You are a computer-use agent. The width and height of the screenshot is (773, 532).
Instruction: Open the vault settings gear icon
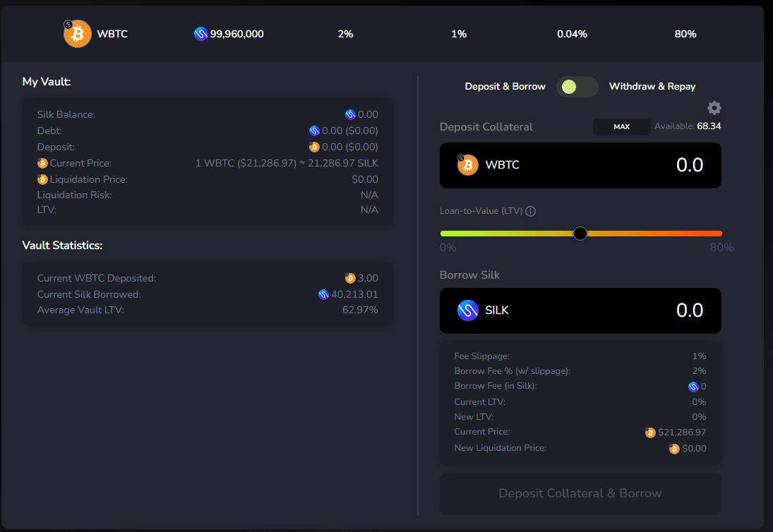tap(714, 108)
